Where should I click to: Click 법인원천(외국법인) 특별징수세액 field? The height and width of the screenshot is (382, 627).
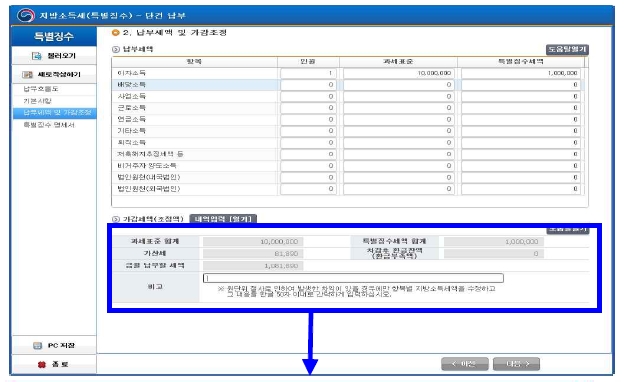pos(521,189)
